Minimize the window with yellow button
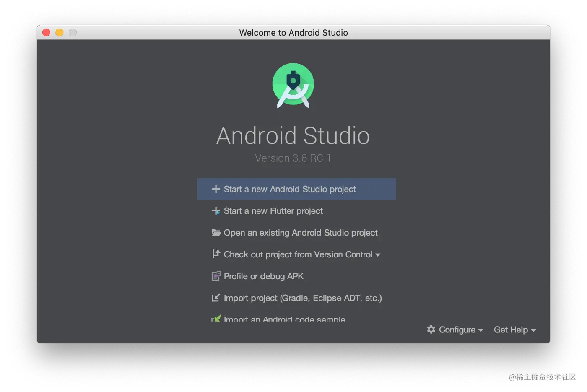Viewport: 587px width, 392px height. pos(60,32)
